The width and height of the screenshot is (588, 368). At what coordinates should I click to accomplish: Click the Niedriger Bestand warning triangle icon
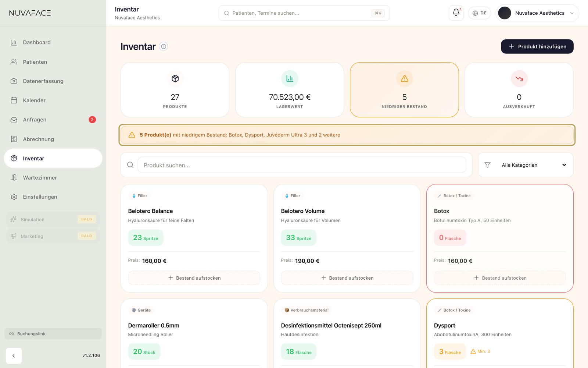404,78
